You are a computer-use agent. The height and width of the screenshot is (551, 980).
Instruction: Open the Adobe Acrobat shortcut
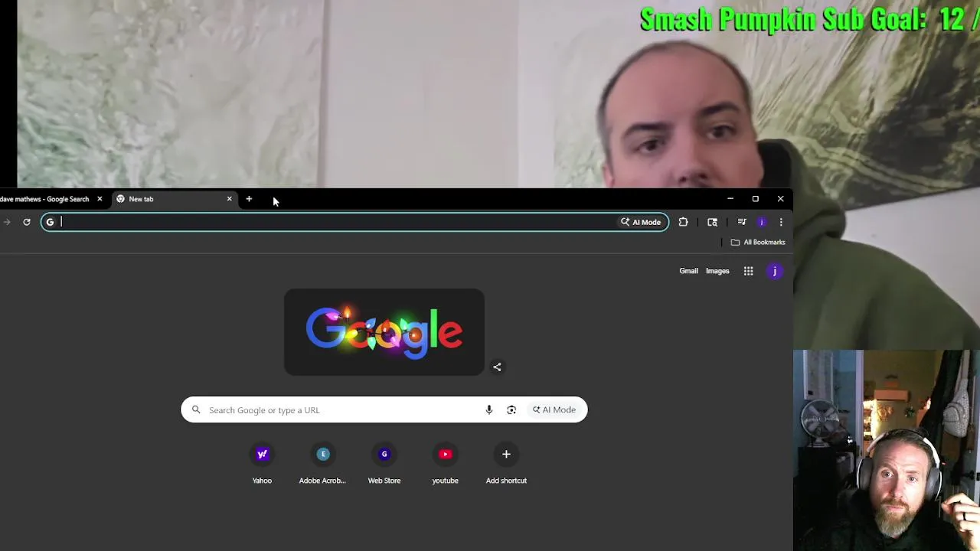coord(322,464)
